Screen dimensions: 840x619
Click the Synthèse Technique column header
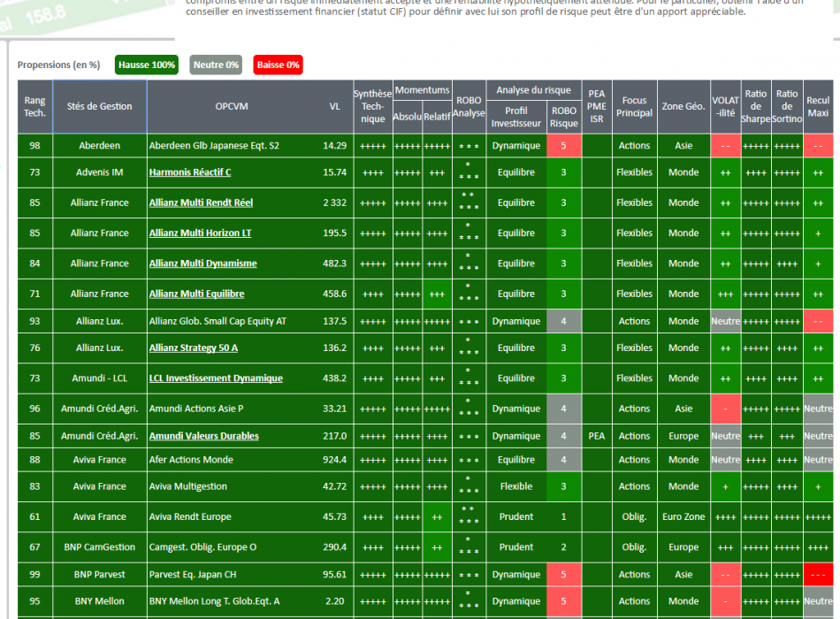373,107
